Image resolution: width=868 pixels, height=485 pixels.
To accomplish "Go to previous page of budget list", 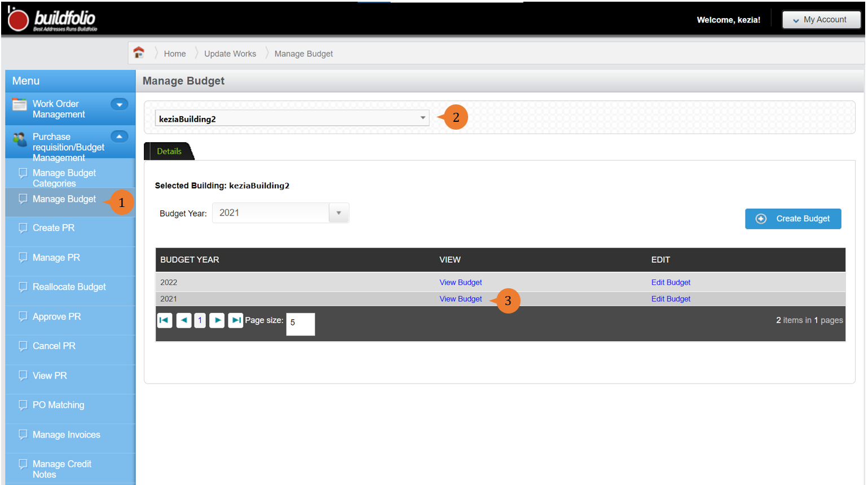I will coord(184,320).
